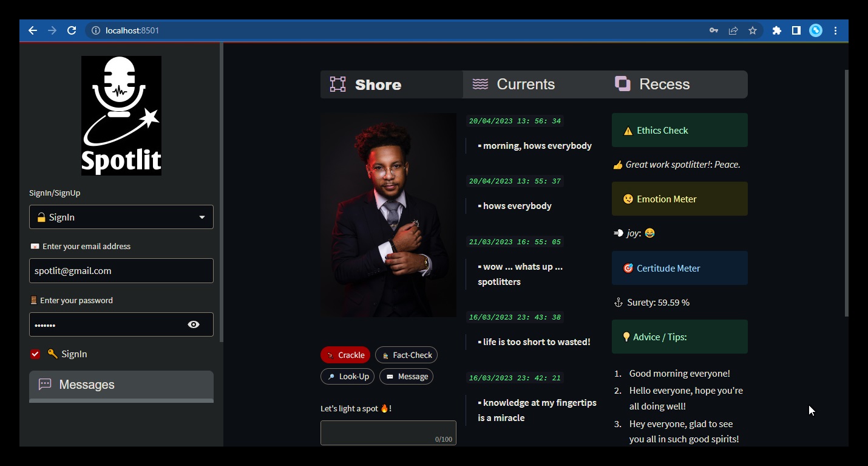
Task: Switch to the Currents tab
Action: (x=525, y=84)
